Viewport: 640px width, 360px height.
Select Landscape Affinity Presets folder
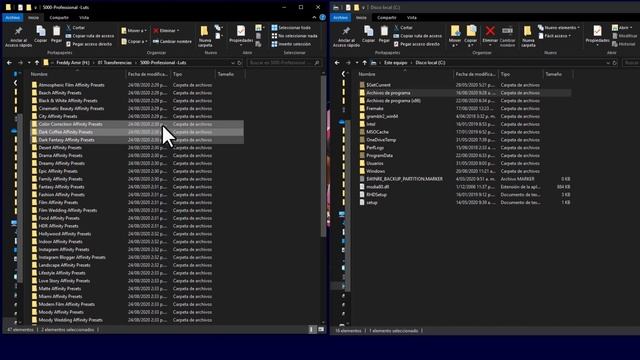64,265
